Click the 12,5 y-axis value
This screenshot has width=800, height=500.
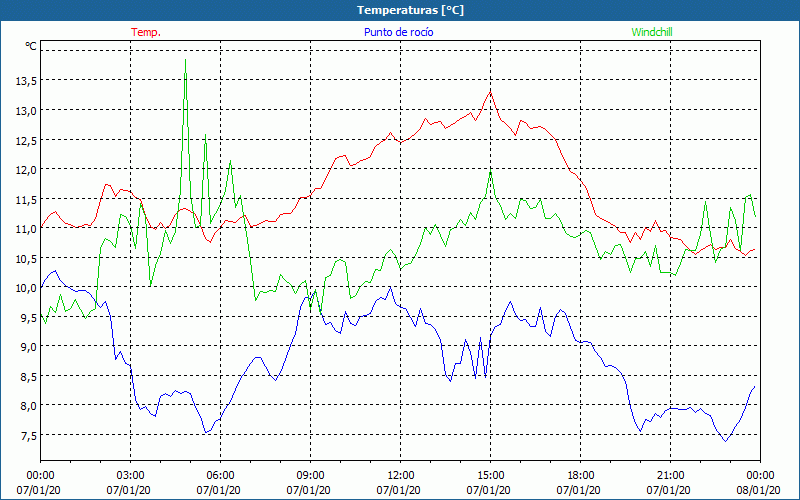tap(26, 140)
